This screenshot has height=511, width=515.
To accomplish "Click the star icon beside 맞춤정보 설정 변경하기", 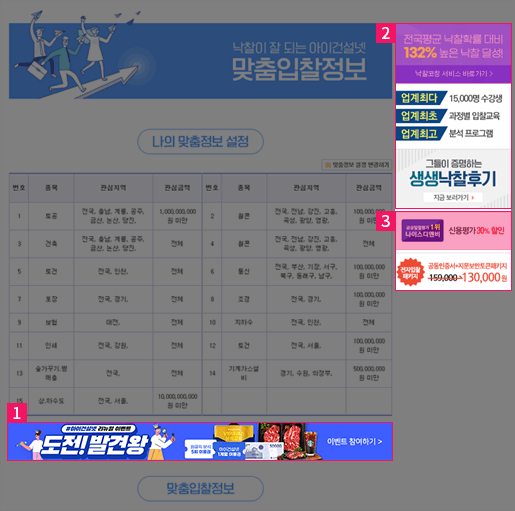I will (328, 165).
